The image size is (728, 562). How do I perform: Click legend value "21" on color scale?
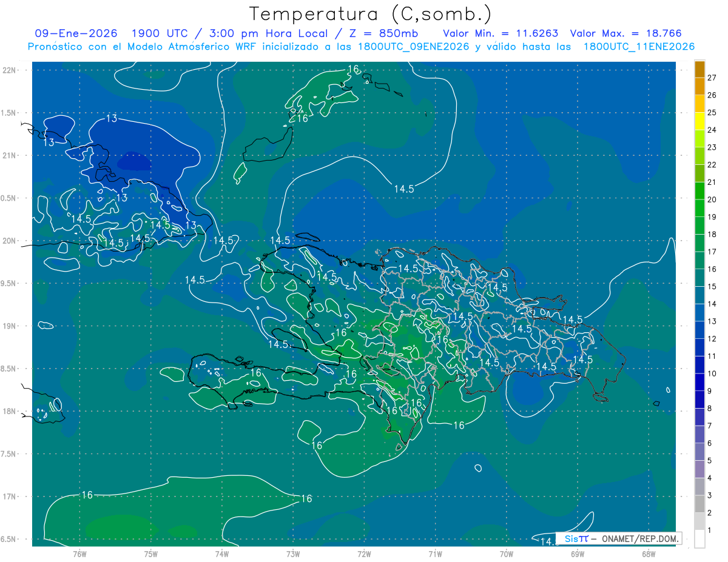pyautogui.click(x=712, y=182)
